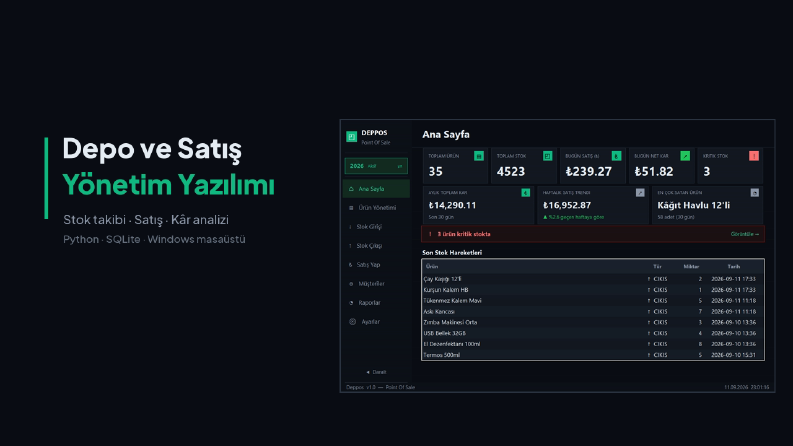This screenshot has width=793, height=446.
Task: Click En Çok Satan Ürün icon
Action: (x=755, y=193)
